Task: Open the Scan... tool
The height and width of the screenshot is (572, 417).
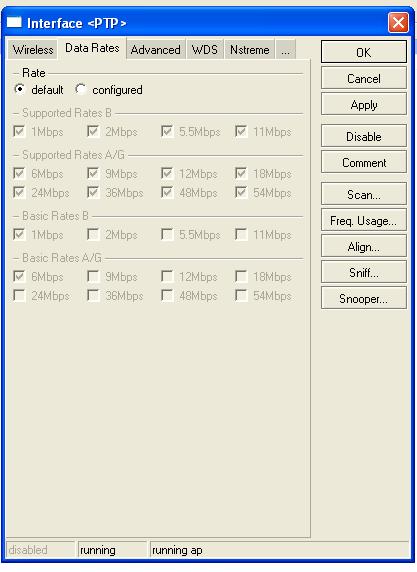Action: [x=364, y=194]
